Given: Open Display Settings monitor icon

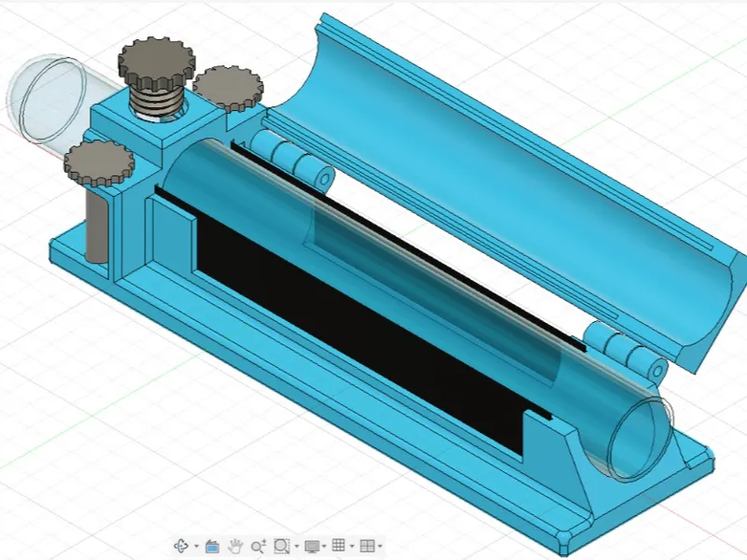Looking at the screenshot, I should [x=312, y=546].
